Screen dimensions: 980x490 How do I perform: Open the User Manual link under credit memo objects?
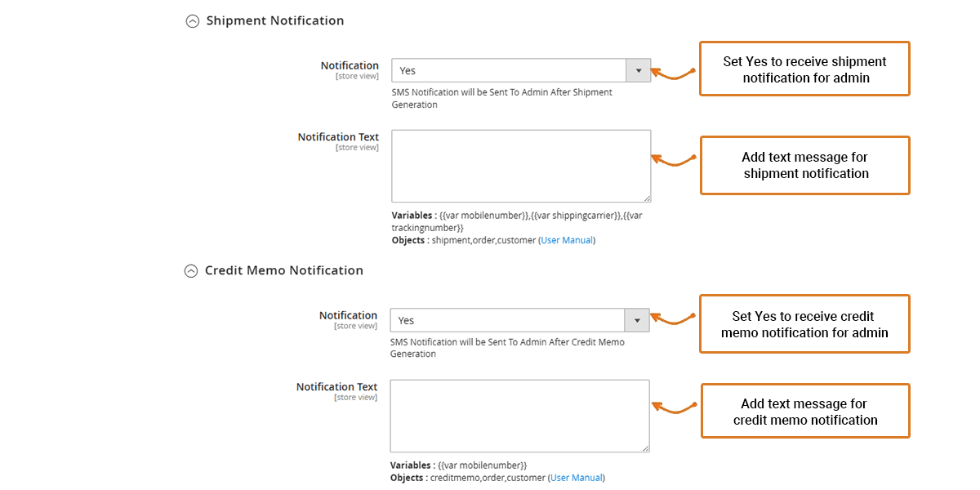(x=577, y=478)
